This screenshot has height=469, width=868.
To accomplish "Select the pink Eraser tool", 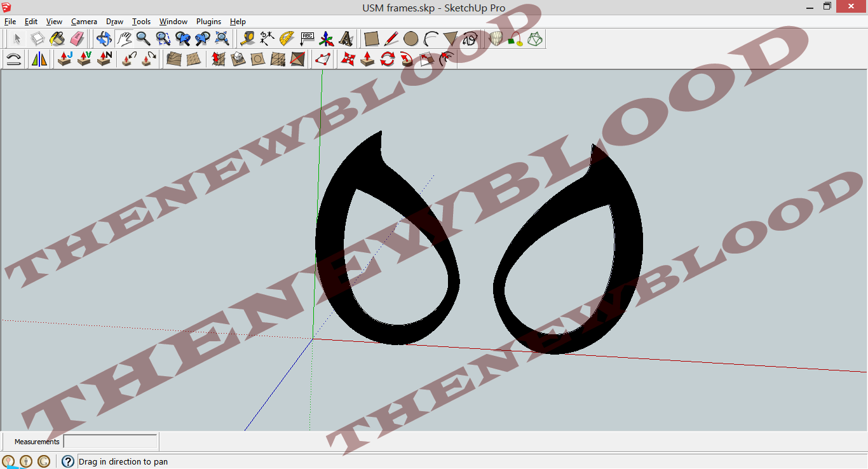I will (x=77, y=39).
